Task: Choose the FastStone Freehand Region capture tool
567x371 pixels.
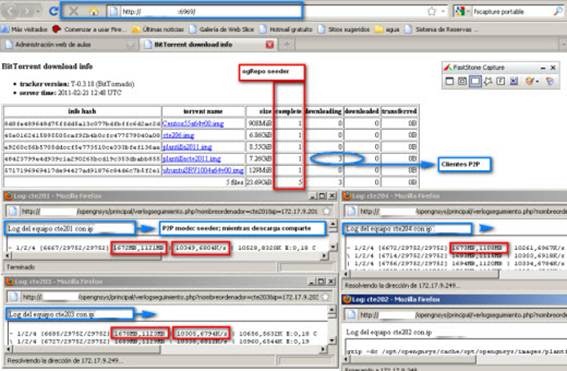Action: pyautogui.click(x=488, y=81)
